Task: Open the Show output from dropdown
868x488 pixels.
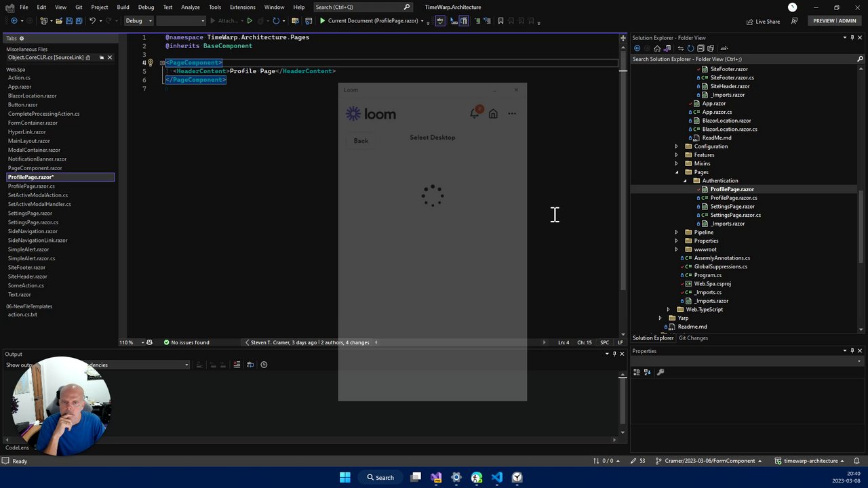Action: 186,365
